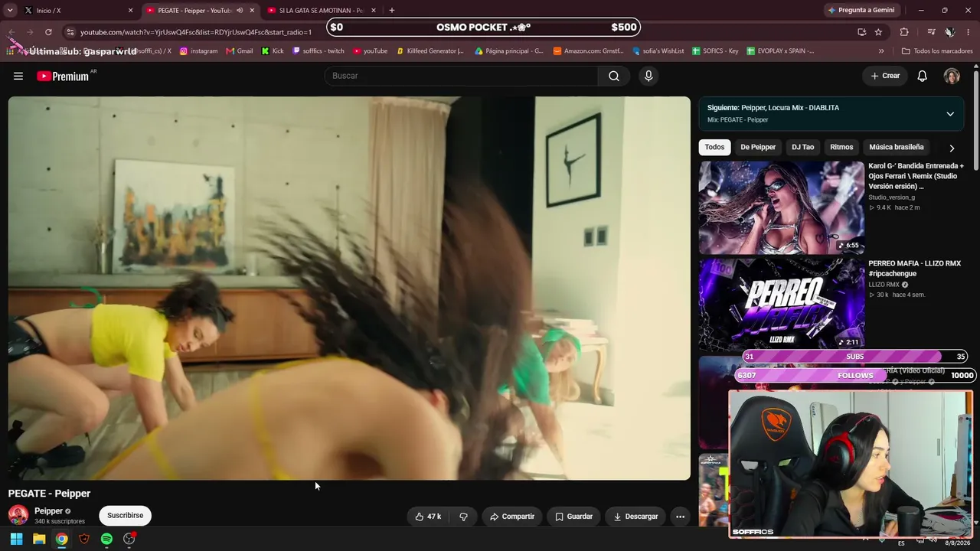Open the EVOPLAY x SPAIN bookmark
The image size is (980, 551).
779,51
